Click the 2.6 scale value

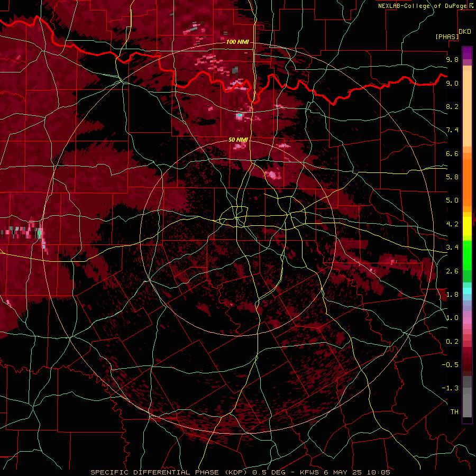tap(452, 271)
